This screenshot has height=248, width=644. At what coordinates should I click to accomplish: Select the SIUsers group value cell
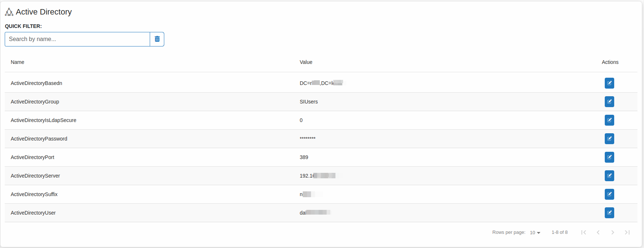click(309, 102)
